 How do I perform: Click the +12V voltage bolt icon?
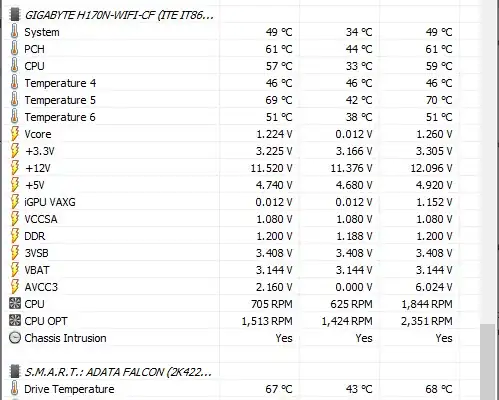[14, 168]
